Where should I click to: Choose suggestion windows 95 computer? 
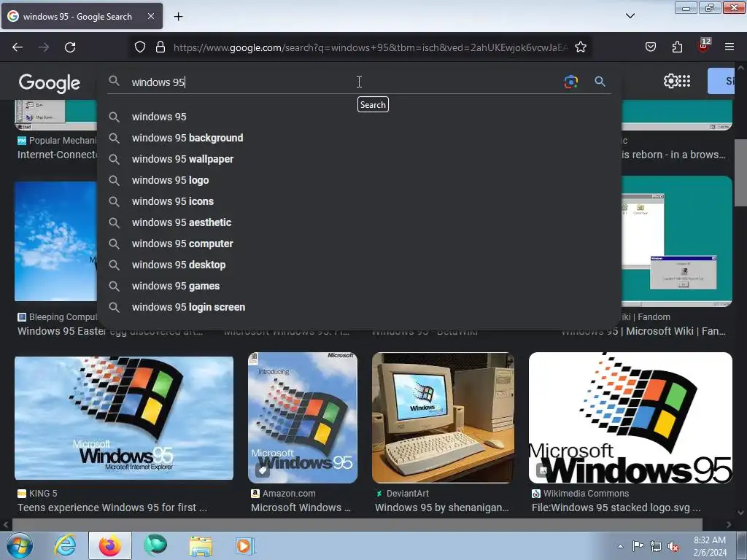tap(359, 244)
